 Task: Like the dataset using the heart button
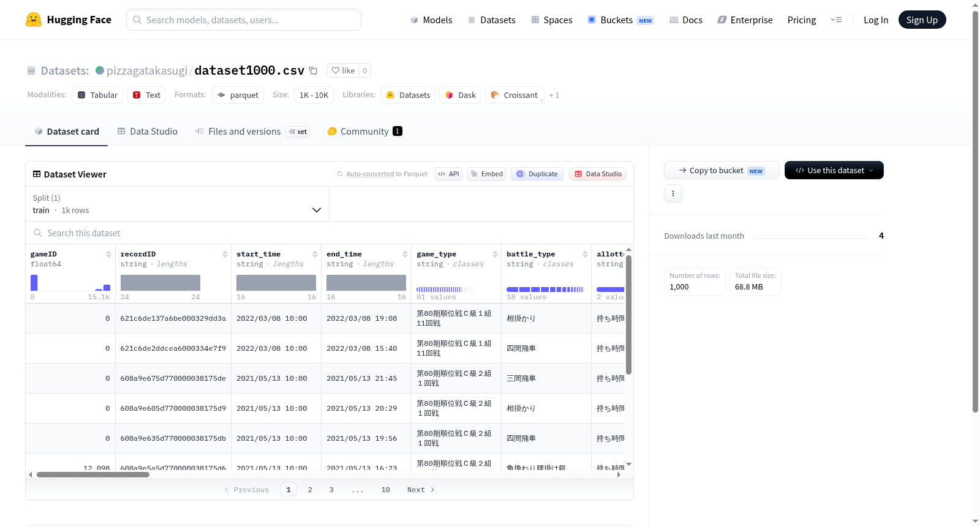point(343,70)
